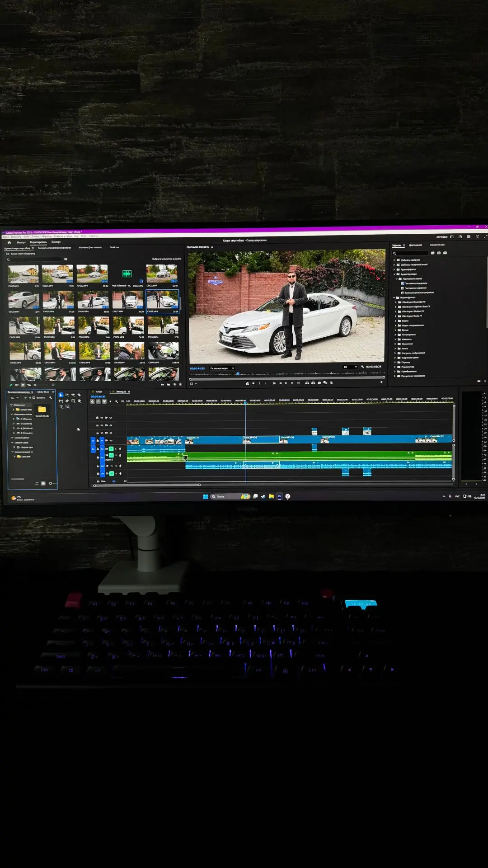Open the Цвет Lumetri panel tab

pyautogui.click(x=415, y=245)
